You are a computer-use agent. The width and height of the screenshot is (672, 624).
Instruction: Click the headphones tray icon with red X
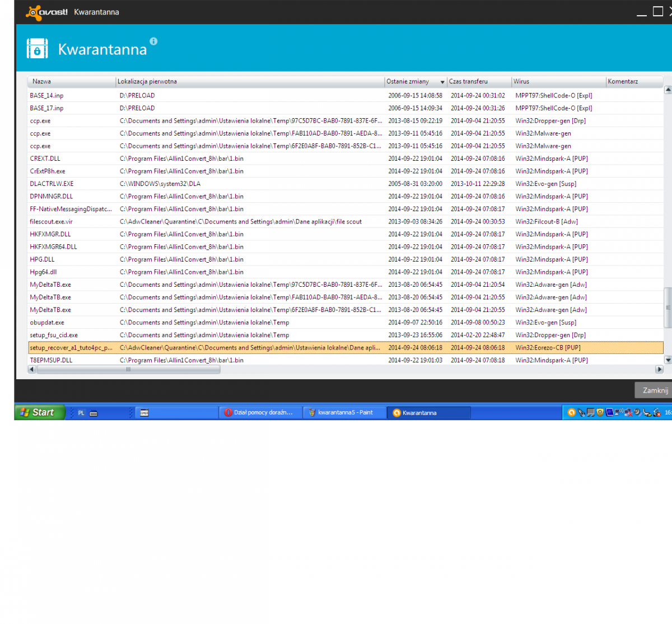(657, 413)
